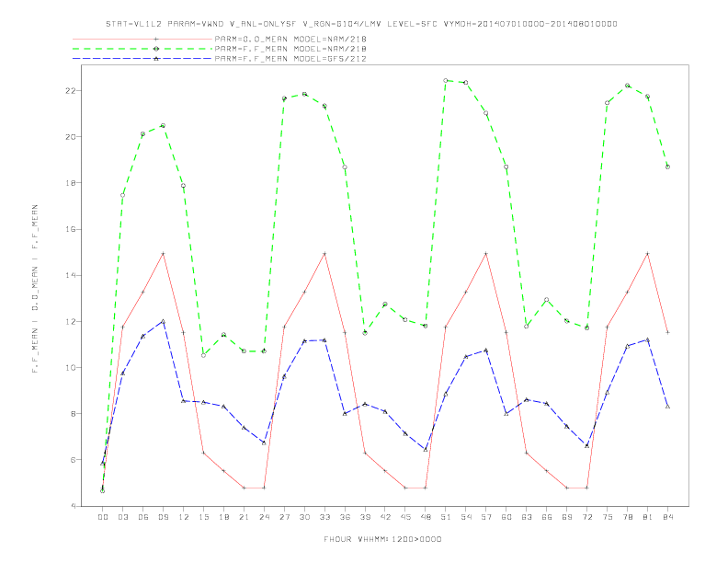The height and width of the screenshot is (563, 728).
Task: Click the vertical y-axis title F.F_MEAN | O.O_MEAN
Action: [35, 289]
